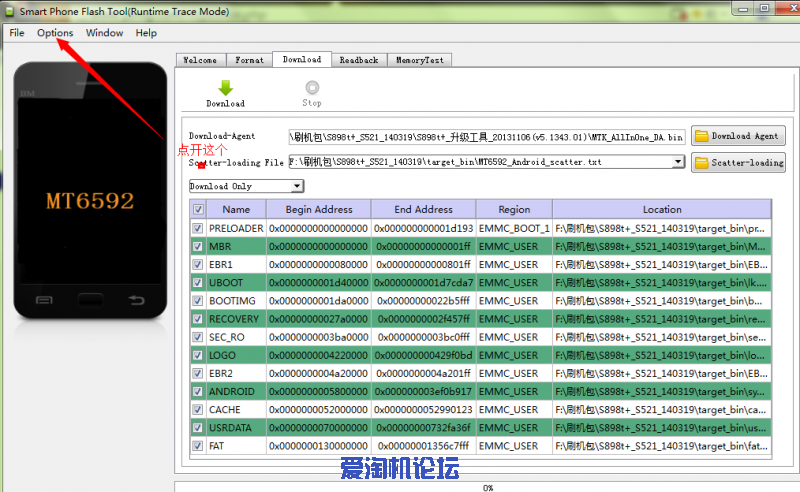Uncheck the MBR partition checkbox
The width and height of the screenshot is (800, 492).
pyautogui.click(x=198, y=247)
